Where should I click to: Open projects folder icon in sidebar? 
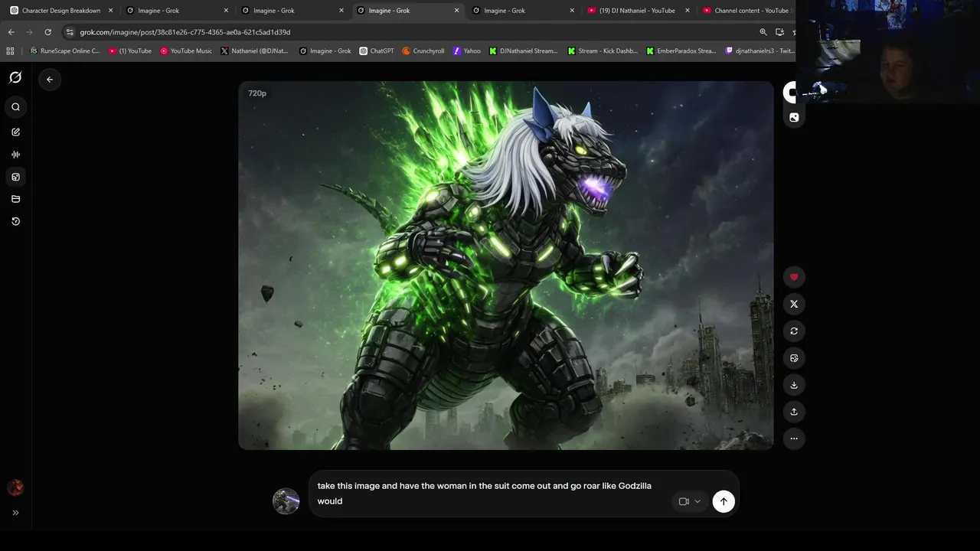point(15,199)
